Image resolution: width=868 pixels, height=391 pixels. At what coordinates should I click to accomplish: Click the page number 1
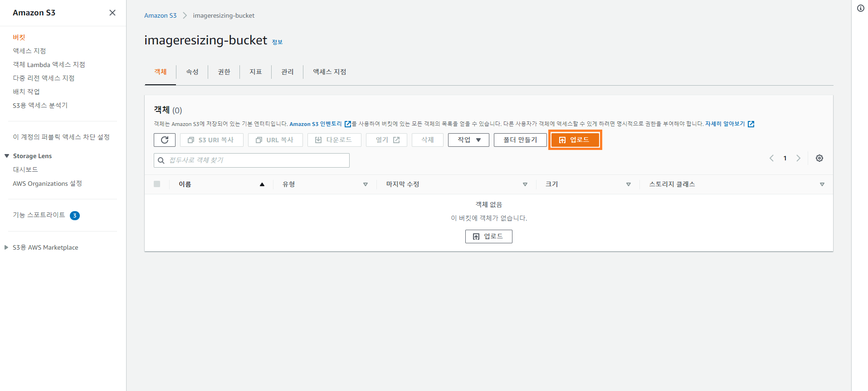785,158
